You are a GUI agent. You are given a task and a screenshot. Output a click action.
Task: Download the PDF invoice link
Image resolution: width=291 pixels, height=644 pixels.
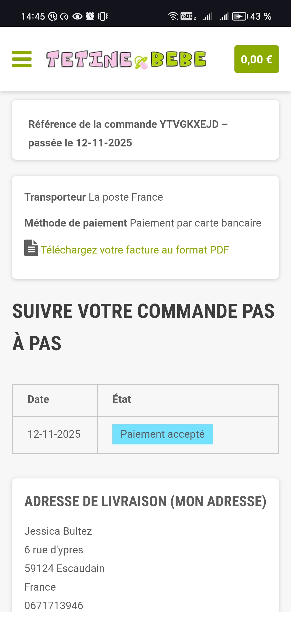click(x=135, y=250)
